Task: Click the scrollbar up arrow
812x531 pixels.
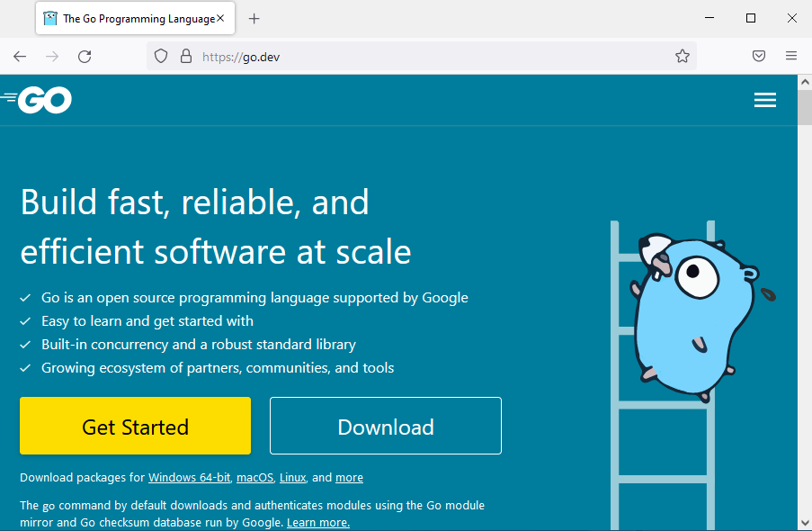Action: coord(805,82)
